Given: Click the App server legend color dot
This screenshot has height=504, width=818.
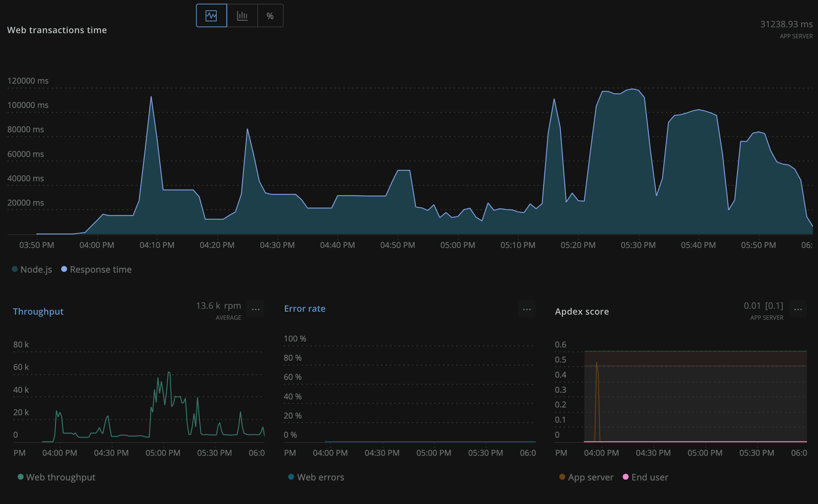Looking at the screenshot, I should coord(562,477).
